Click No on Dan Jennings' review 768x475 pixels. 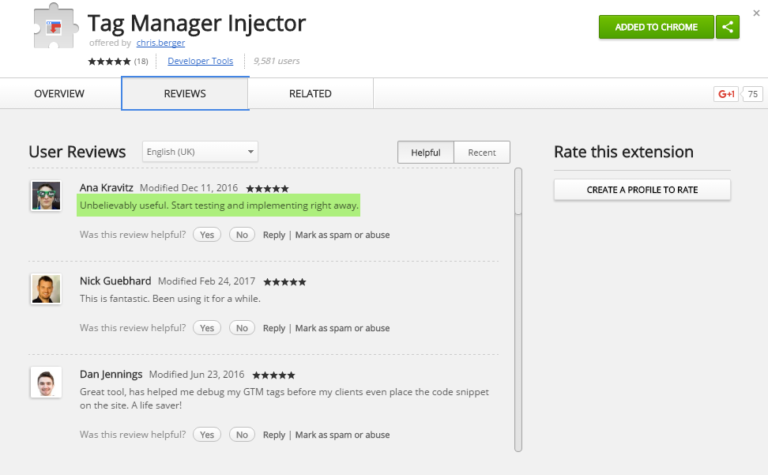(242, 434)
